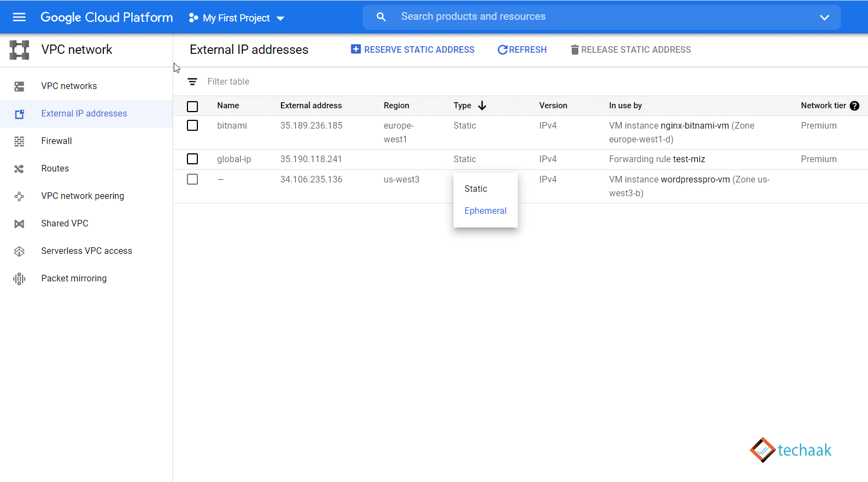868x482 pixels.
Task: Click the filter table icon
Action: pos(192,82)
